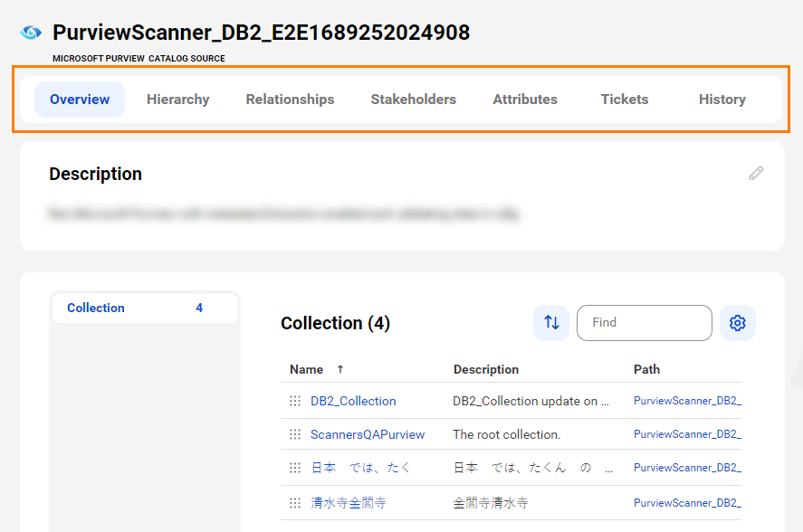Screen dimensions: 803x532
Task: Click the 'The root collection.' description cell
Action: (506, 434)
